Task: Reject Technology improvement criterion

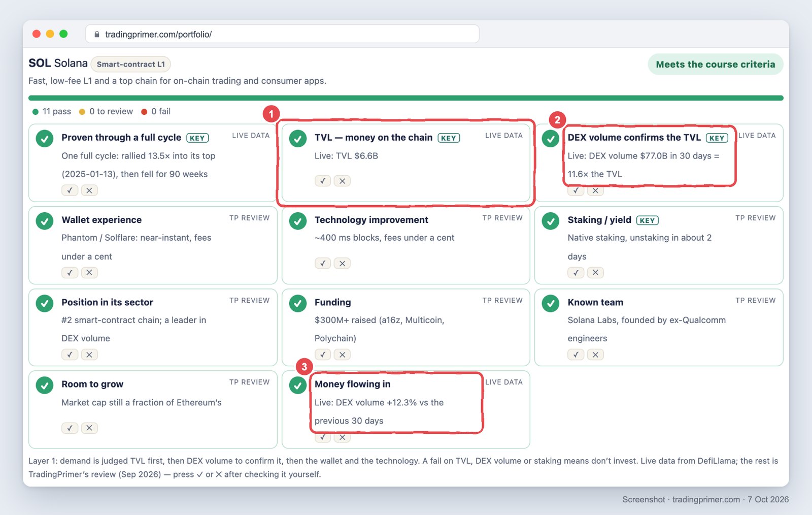Action: [x=342, y=263]
